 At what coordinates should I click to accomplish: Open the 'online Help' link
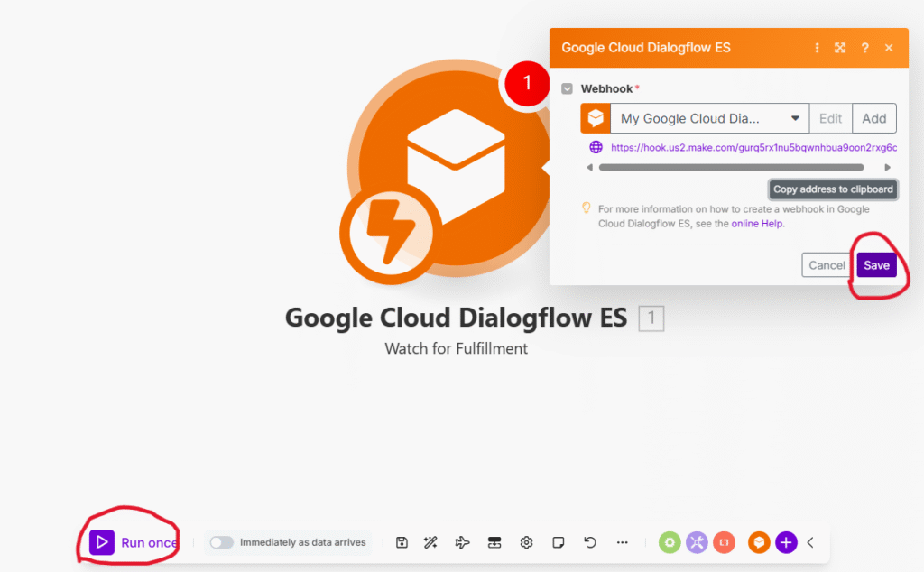click(x=757, y=224)
